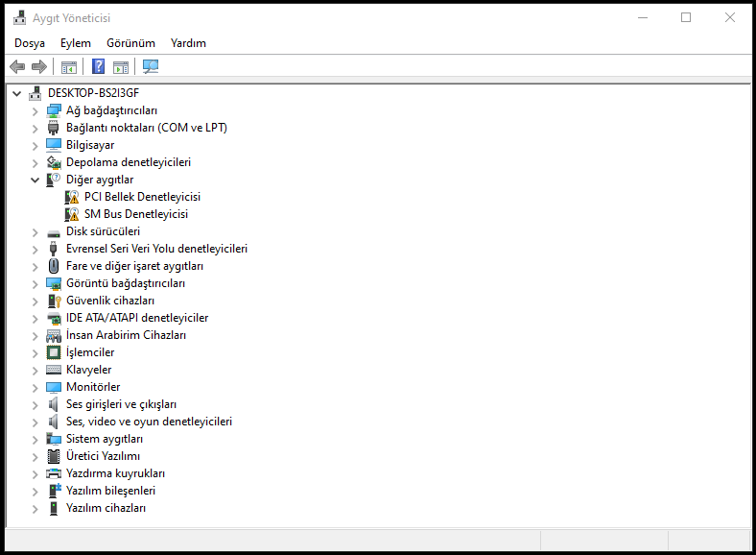Screen dimensions: 756x555
Task: Click the Forward arrow toolbar icon
Action: pyautogui.click(x=39, y=66)
